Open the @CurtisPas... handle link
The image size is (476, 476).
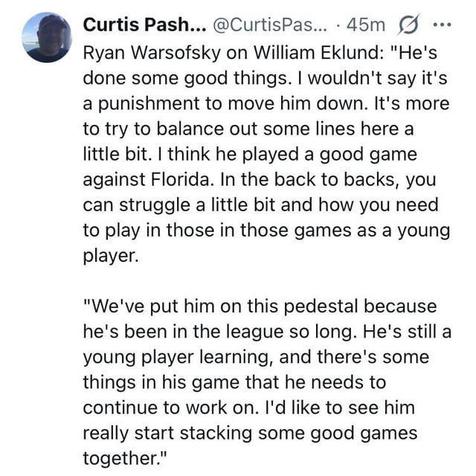pyautogui.click(x=263, y=25)
